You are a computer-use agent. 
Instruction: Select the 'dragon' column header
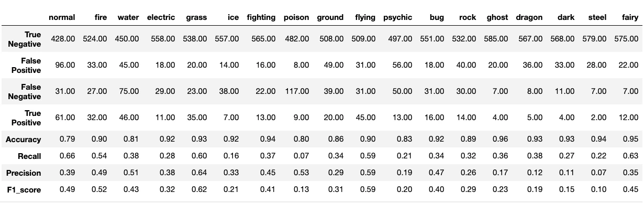529,17
